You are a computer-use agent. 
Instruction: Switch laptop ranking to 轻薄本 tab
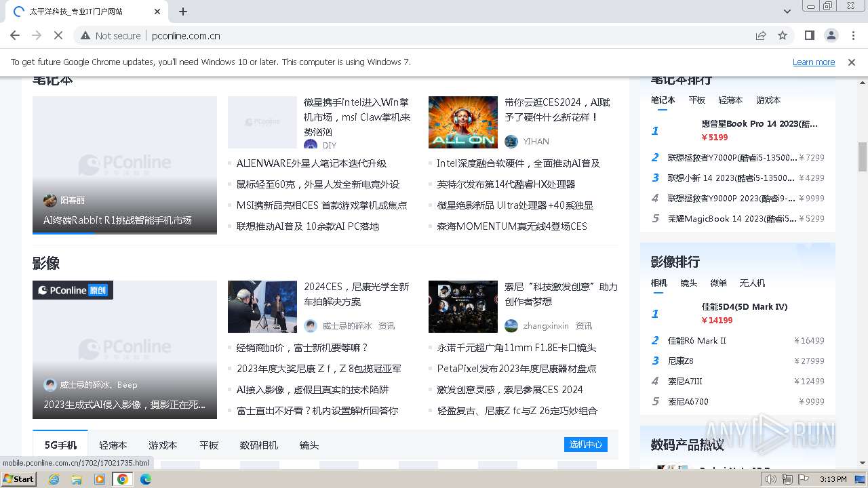(x=730, y=100)
